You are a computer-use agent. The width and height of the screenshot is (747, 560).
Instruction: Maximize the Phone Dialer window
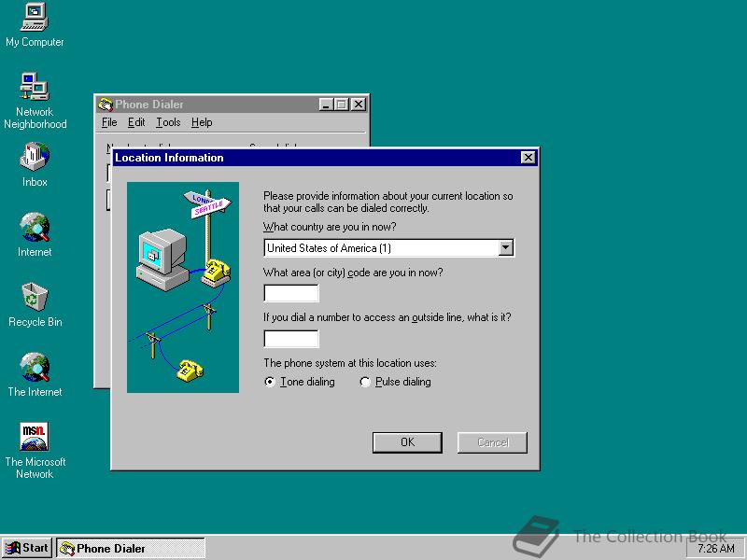[342, 105]
